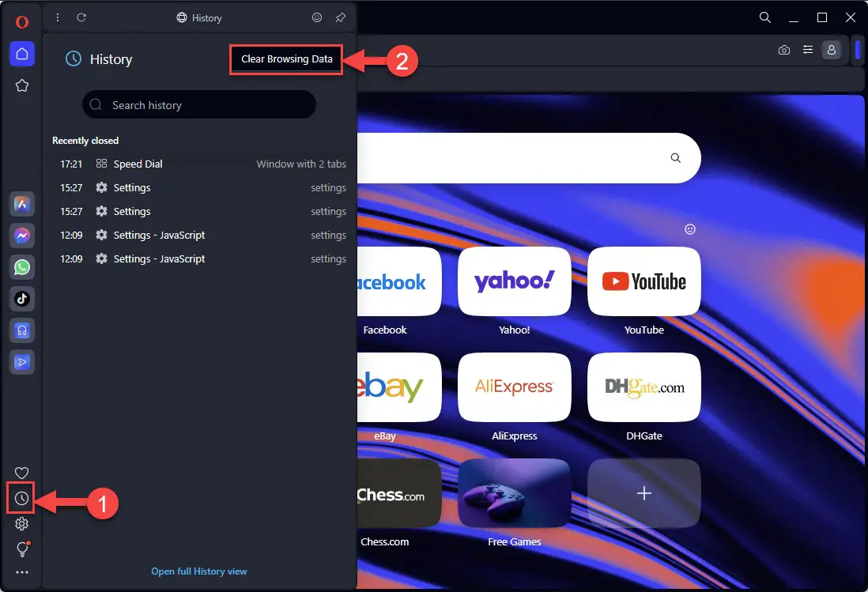Toggle the camera snapshot icon in the address bar
The width and height of the screenshot is (868, 592).
click(x=783, y=50)
